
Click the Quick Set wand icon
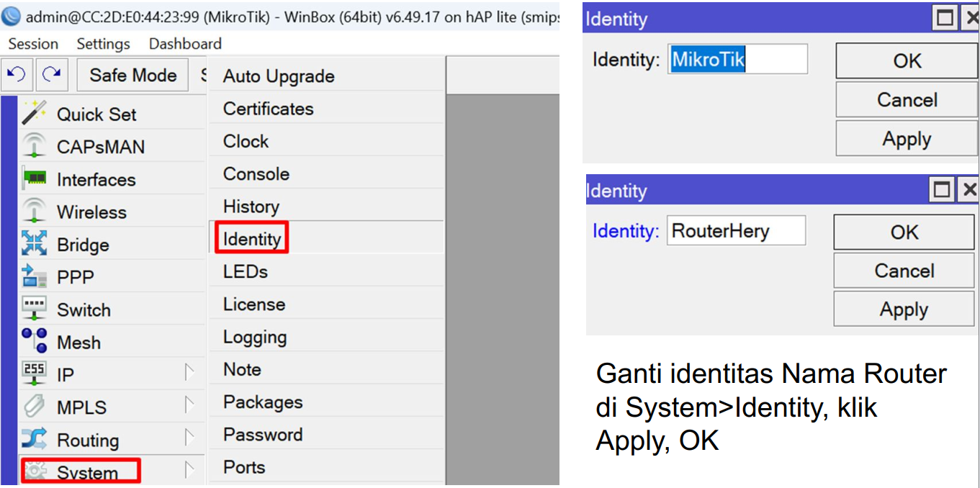(x=34, y=113)
